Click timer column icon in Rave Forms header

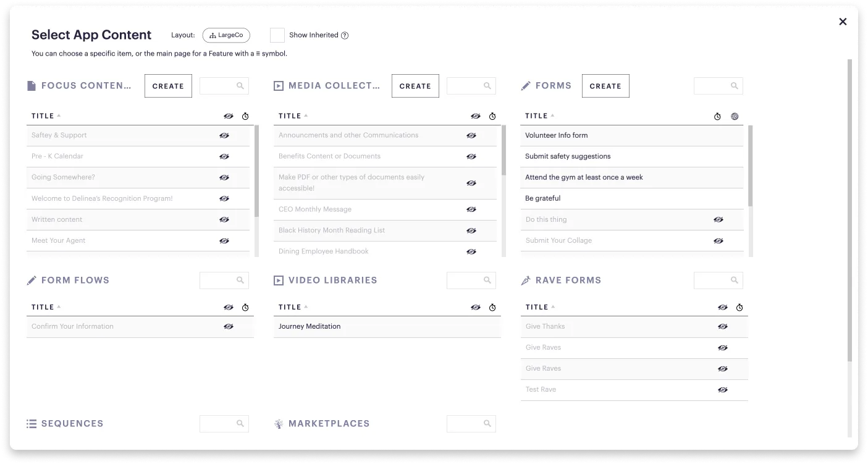(x=739, y=307)
